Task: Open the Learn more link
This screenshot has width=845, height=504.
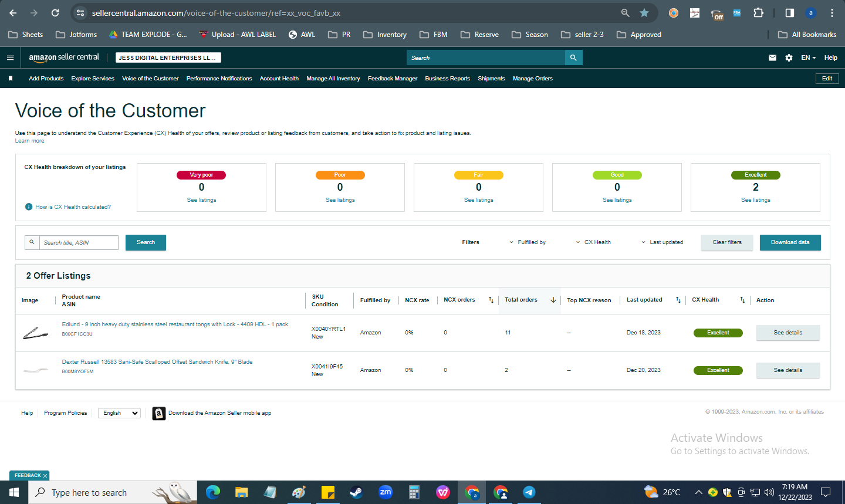Action: (29, 141)
